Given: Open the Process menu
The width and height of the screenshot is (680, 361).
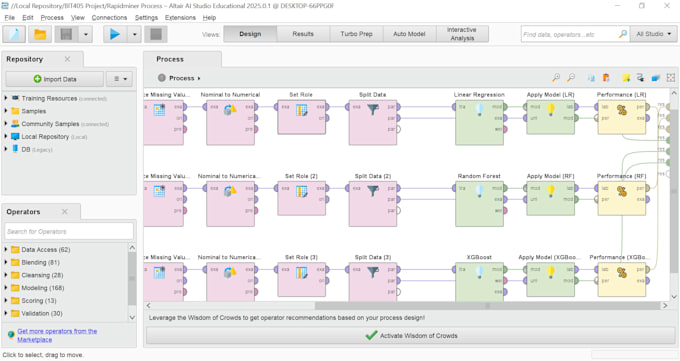Looking at the screenshot, I should click(x=52, y=18).
